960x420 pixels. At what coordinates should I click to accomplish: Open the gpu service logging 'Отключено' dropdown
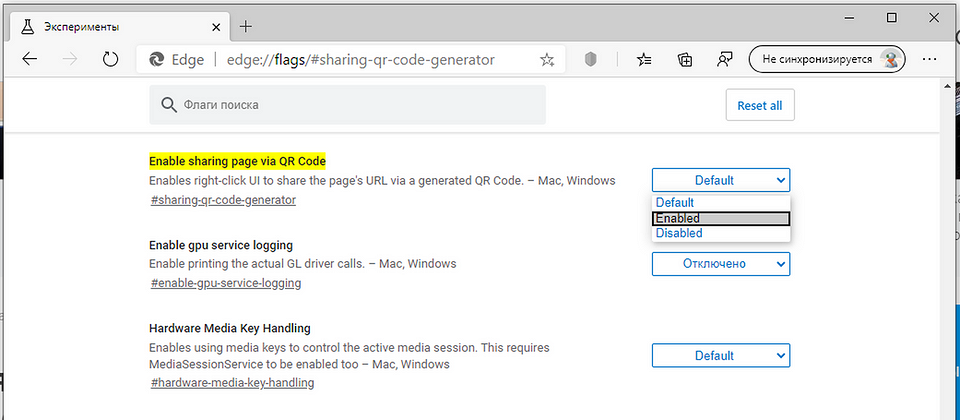[x=721, y=264]
